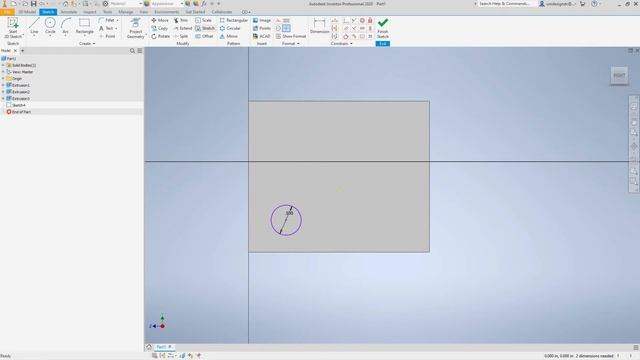The image size is (640, 360).
Task: Activate the Rotate tool
Action: 160,36
